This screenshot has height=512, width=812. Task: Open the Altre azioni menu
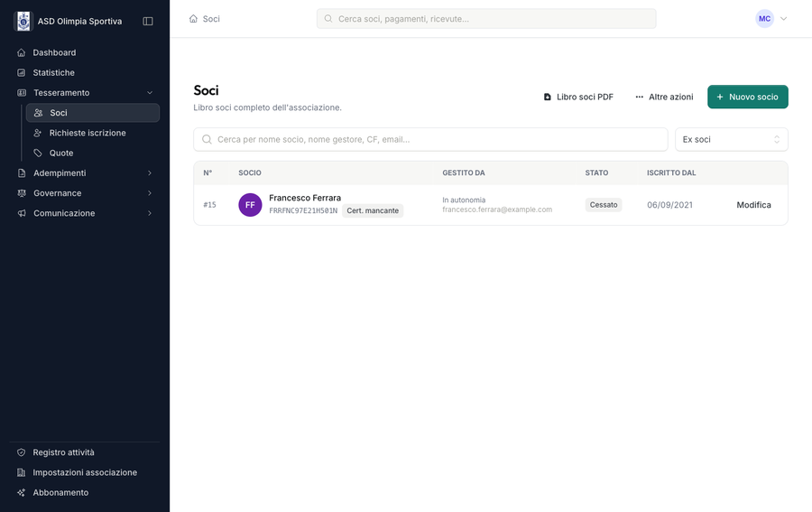pos(664,97)
